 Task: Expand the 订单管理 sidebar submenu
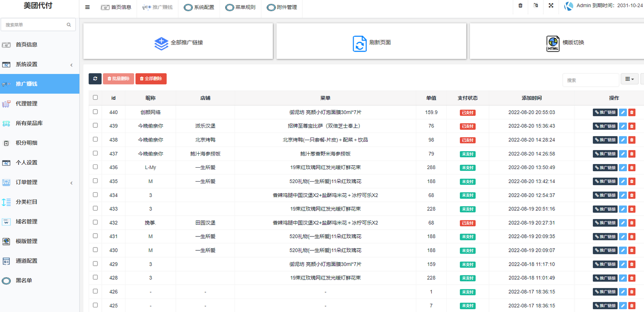[x=39, y=182]
